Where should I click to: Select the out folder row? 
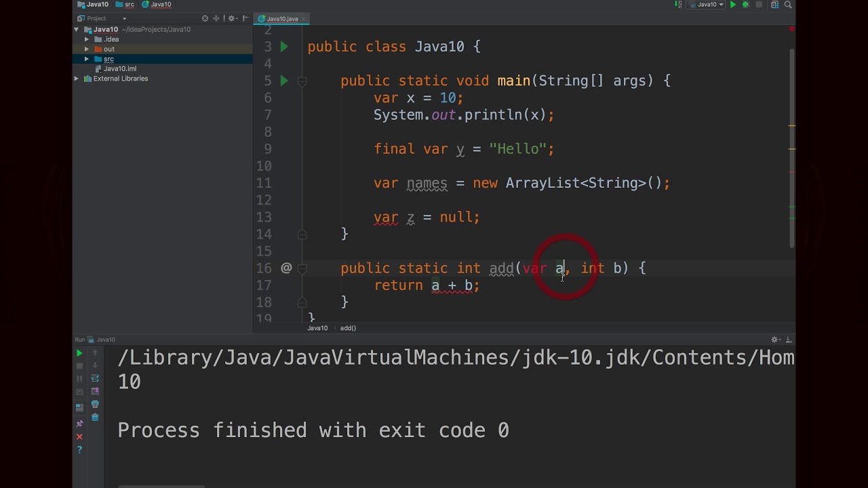(x=163, y=49)
